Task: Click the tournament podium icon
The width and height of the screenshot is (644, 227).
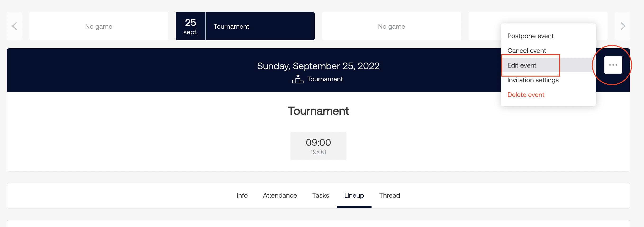Action: tap(298, 79)
